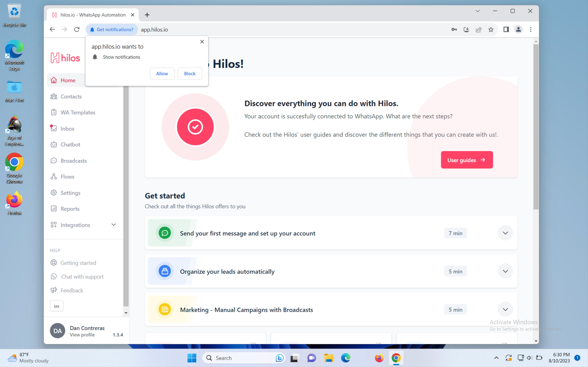This screenshot has width=588, height=367.
Task: Open the Getting started help page
Action: [x=78, y=263]
